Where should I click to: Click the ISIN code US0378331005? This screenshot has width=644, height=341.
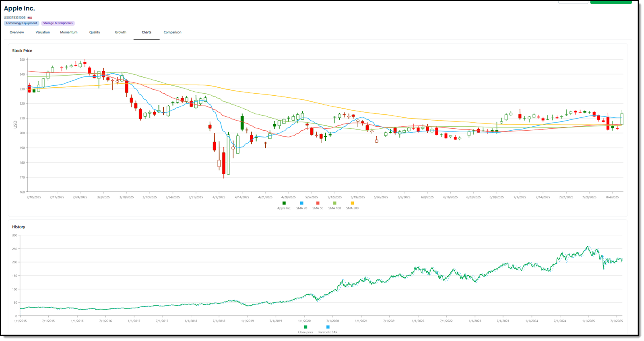coord(15,18)
